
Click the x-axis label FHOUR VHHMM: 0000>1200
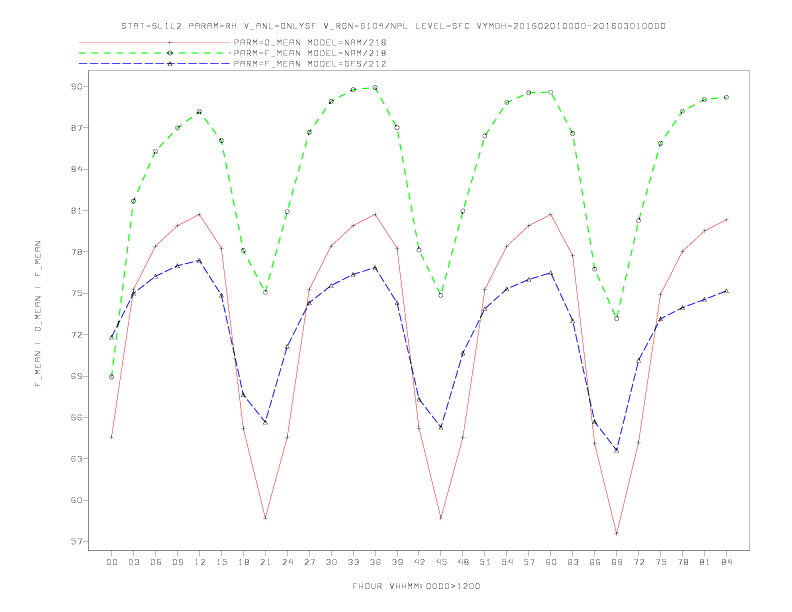coord(416,586)
